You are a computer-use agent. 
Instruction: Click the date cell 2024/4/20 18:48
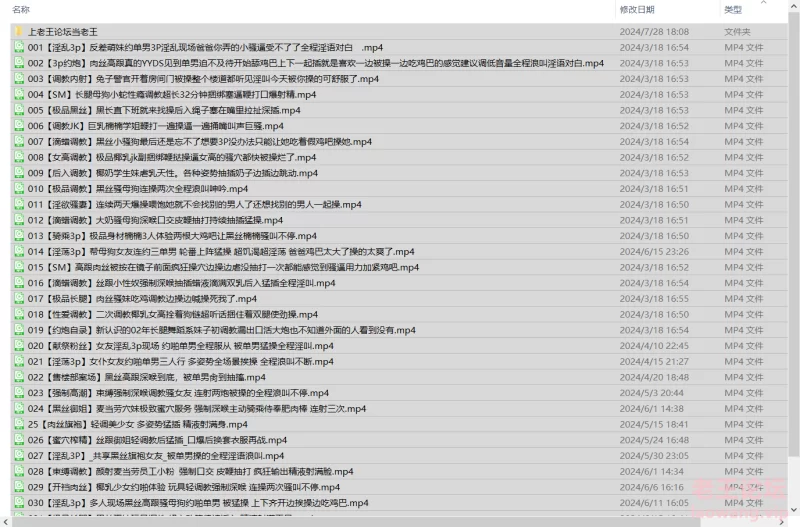coord(654,377)
